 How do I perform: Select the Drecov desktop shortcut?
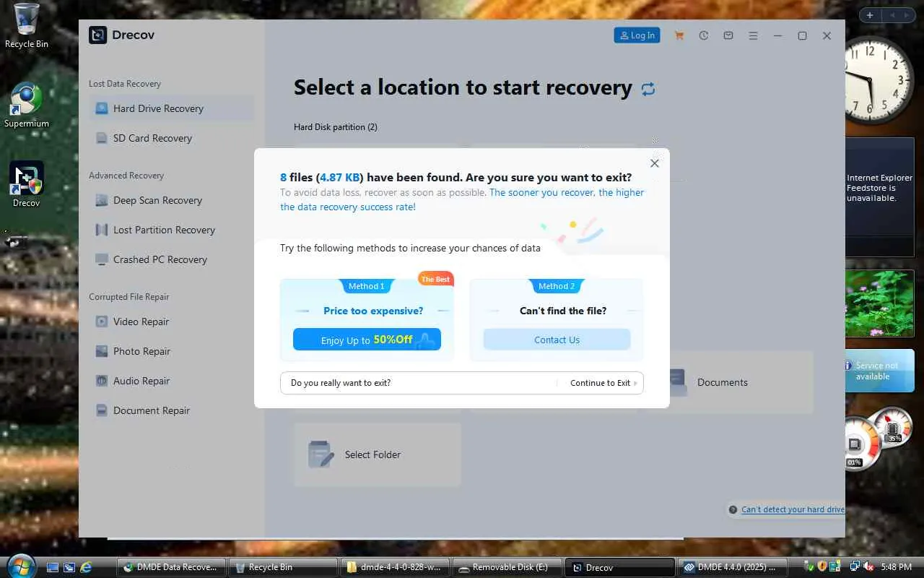(x=27, y=185)
